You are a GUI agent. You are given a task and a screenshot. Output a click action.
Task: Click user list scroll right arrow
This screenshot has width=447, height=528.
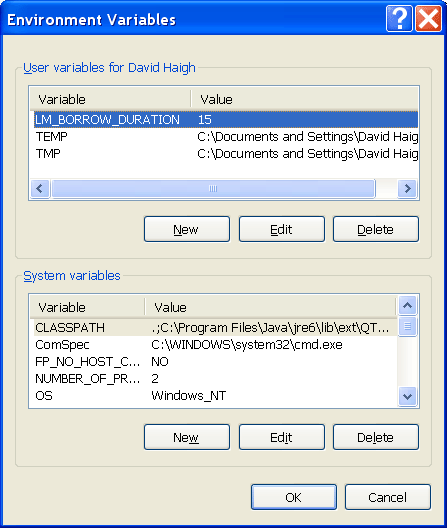407,189
